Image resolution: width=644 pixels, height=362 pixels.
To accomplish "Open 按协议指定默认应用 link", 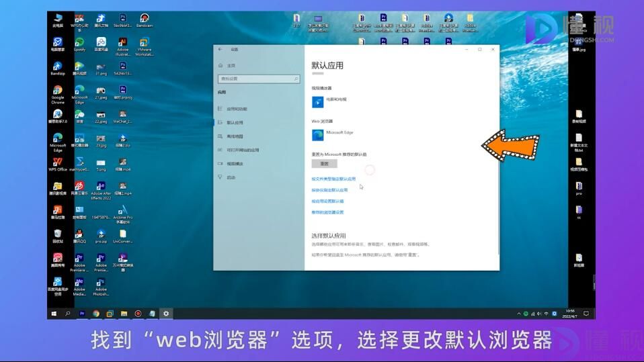I will [329, 190].
